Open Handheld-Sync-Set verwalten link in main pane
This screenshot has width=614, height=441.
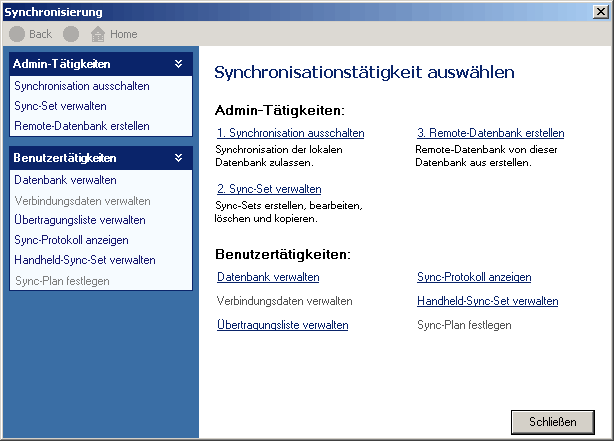coord(487,301)
